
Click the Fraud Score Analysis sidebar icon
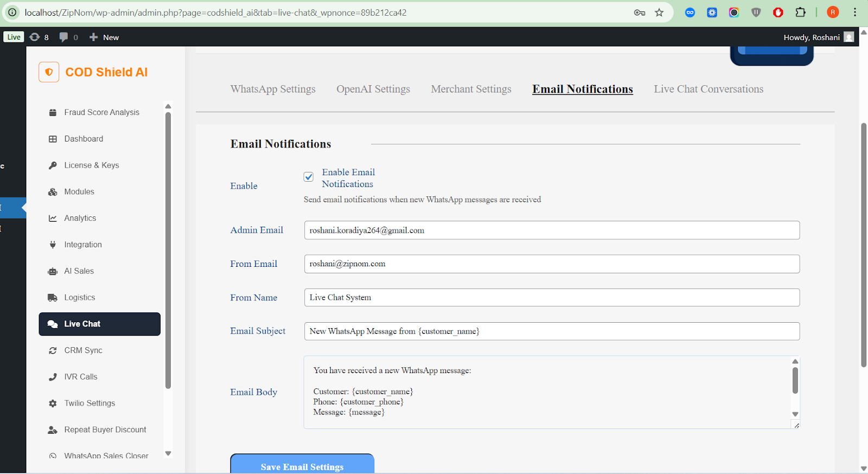point(53,113)
